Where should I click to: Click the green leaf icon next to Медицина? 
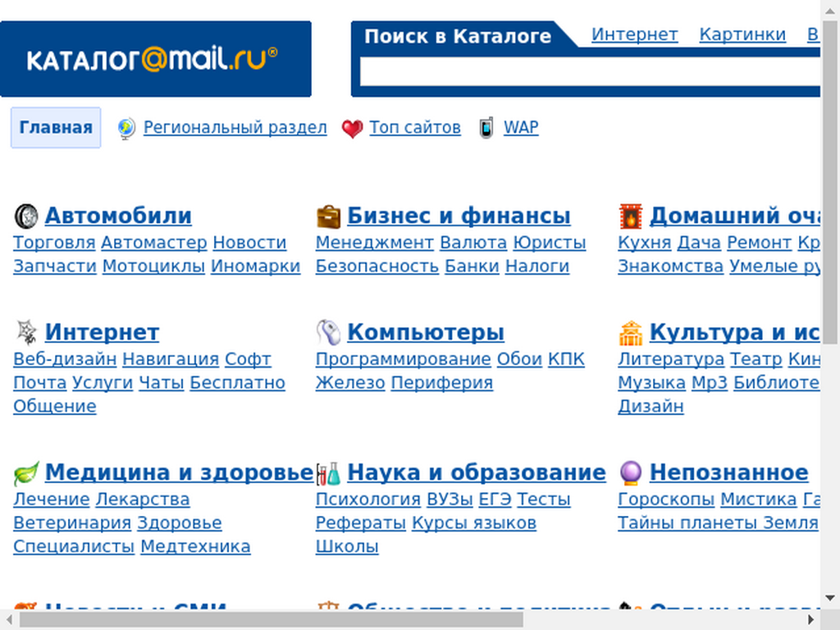26,473
